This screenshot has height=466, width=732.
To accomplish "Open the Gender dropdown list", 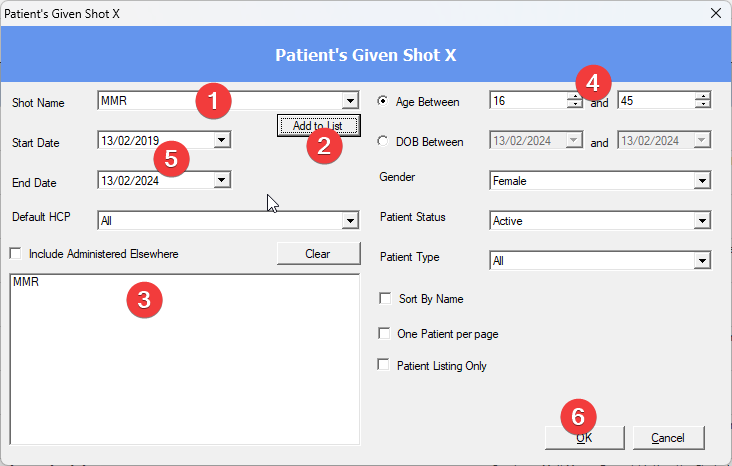I will tap(703, 181).
